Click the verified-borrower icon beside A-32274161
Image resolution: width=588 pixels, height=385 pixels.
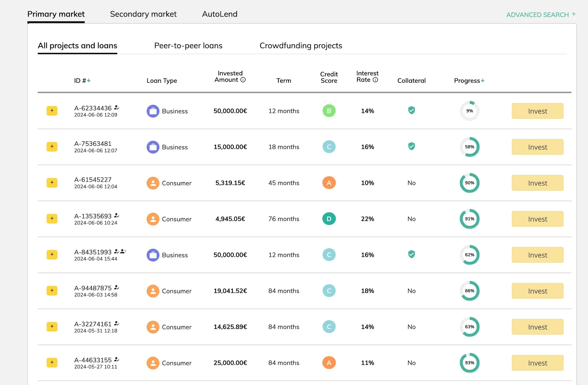point(117,323)
